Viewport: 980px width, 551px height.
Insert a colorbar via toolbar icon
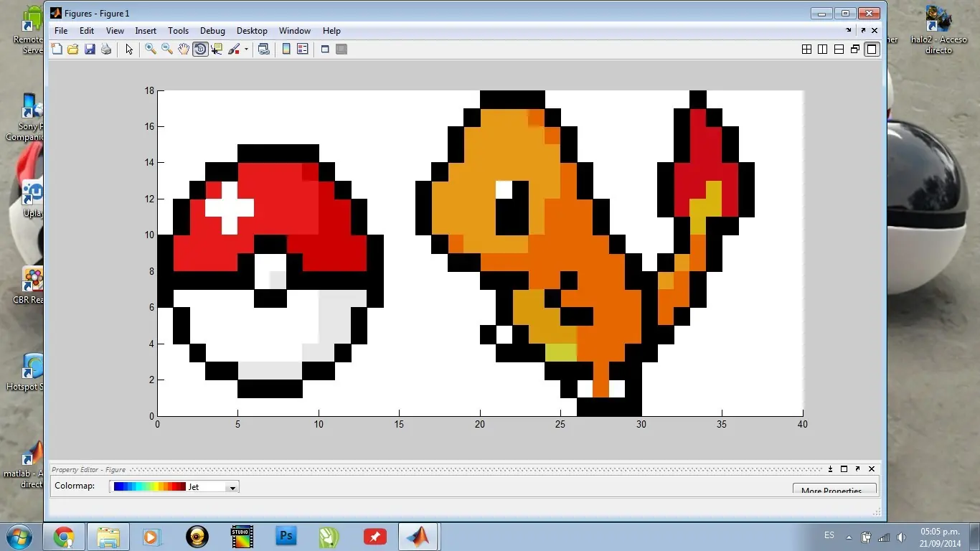point(286,50)
